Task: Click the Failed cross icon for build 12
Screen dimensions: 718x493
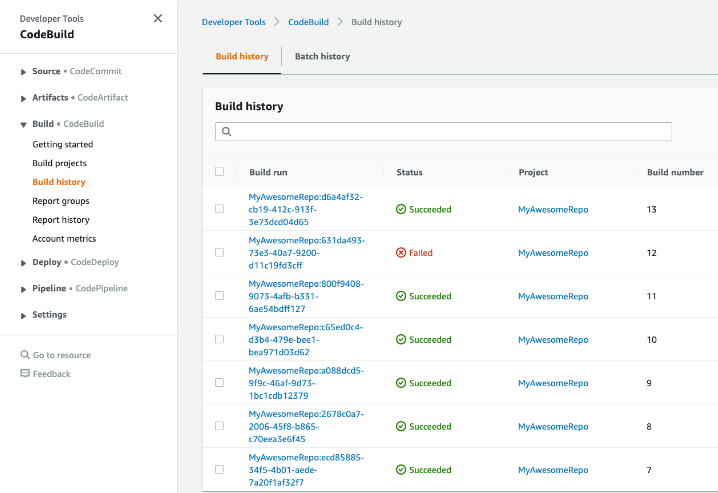Action: (401, 253)
